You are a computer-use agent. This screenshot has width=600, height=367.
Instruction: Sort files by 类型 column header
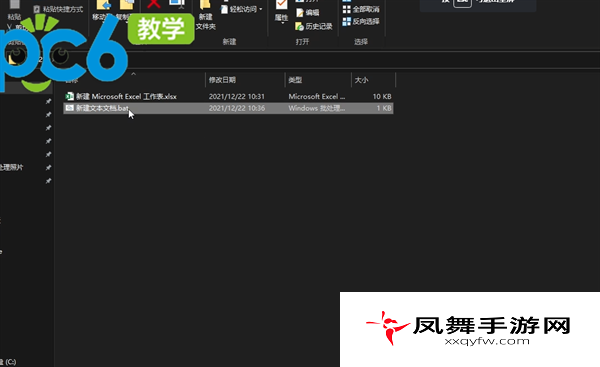tap(295, 80)
